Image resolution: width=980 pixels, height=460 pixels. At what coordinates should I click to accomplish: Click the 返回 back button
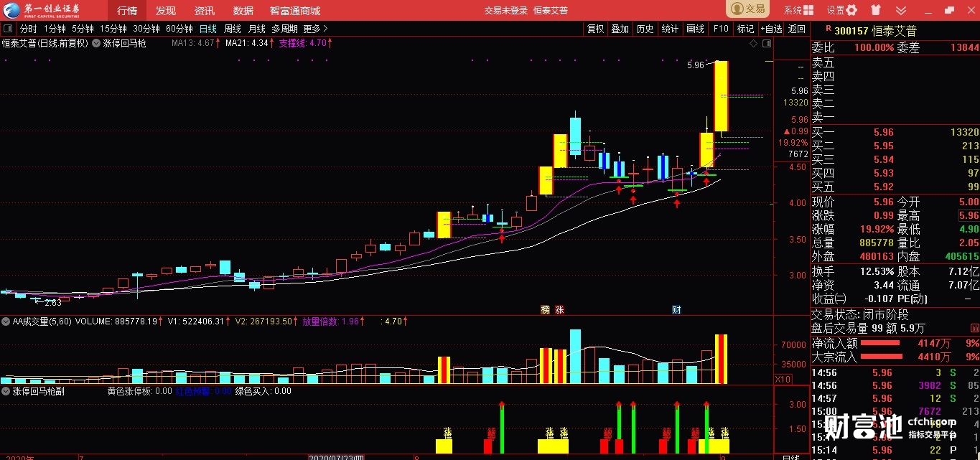click(x=796, y=29)
